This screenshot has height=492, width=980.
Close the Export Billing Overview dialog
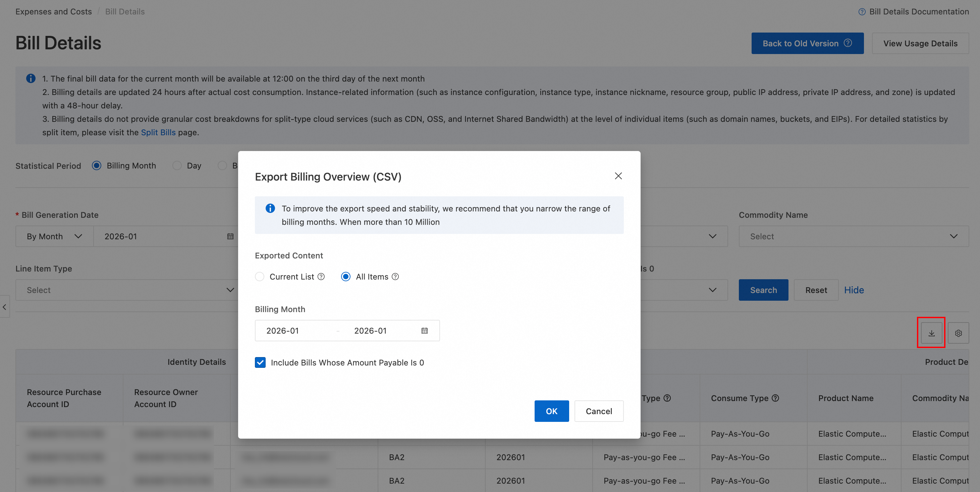pyautogui.click(x=618, y=176)
